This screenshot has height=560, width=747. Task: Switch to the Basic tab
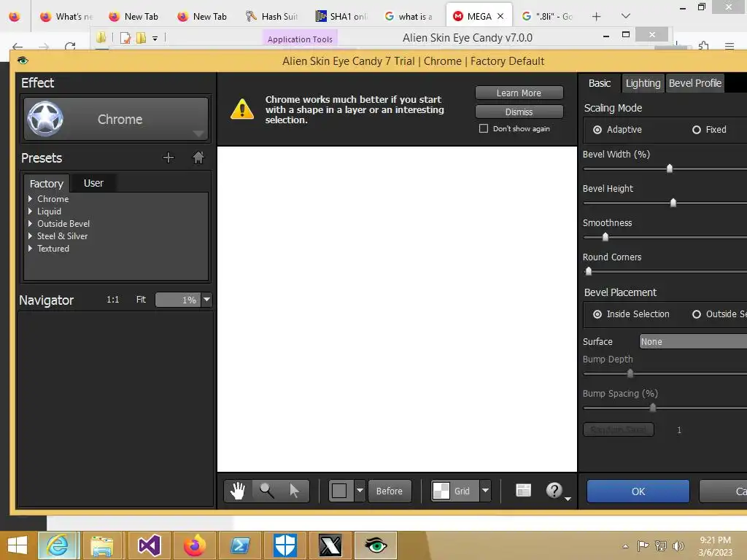tap(600, 83)
